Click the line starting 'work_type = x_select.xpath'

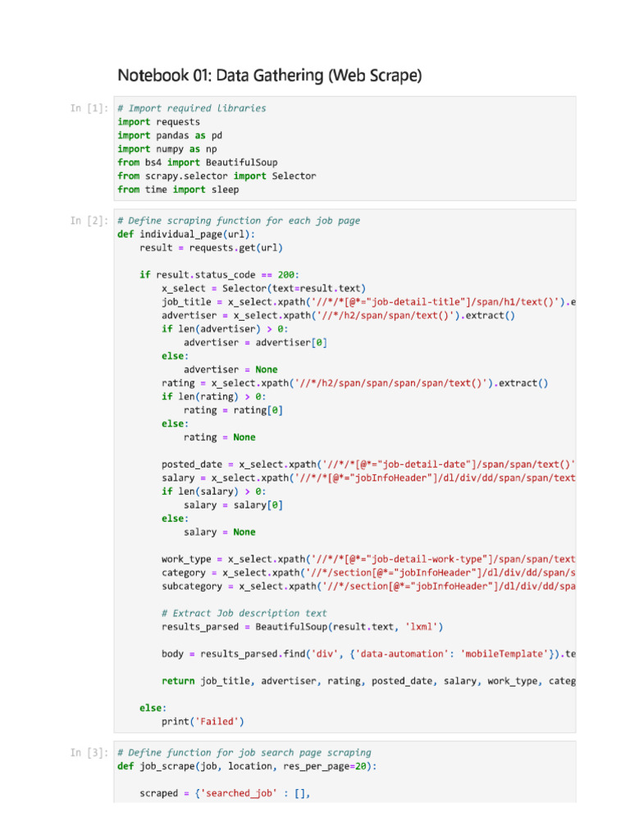pos(368,559)
